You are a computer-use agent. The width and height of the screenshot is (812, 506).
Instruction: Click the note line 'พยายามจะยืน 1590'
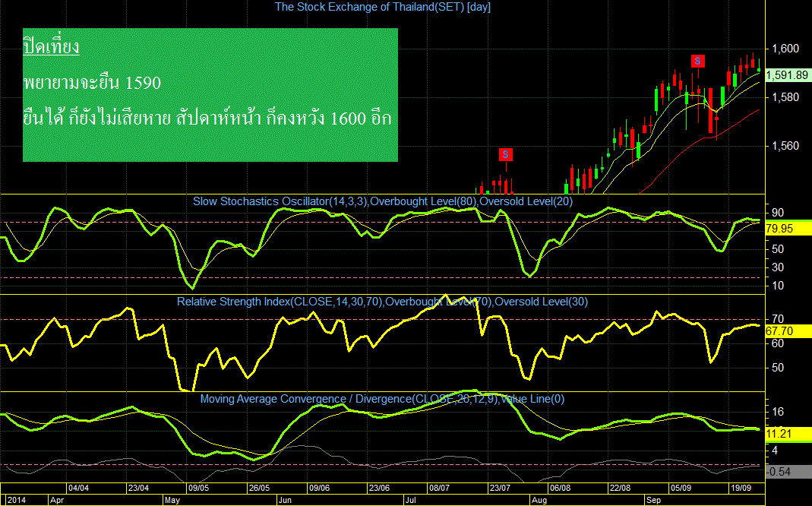click(92, 82)
